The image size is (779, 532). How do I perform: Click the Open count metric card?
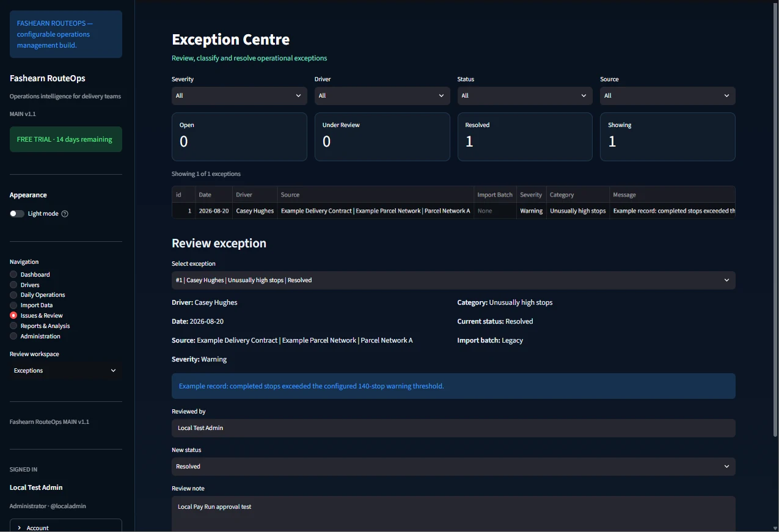[x=240, y=137]
